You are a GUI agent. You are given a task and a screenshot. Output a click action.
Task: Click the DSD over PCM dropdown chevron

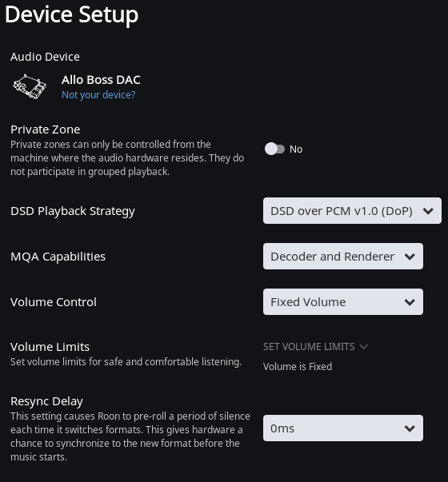pos(428,211)
